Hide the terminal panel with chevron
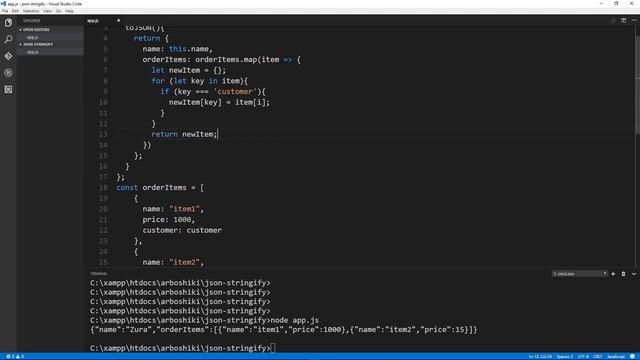640x360 pixels. click(x=634, y=274)
